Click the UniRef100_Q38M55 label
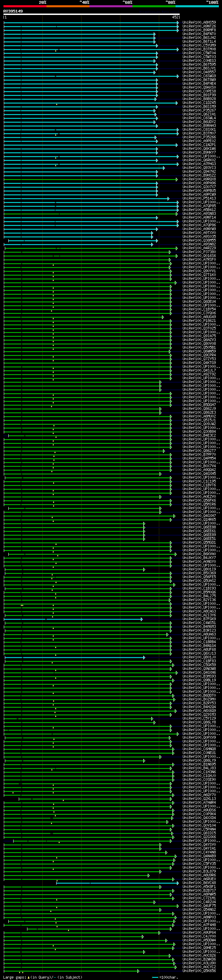This screenshot has width=222, height=980. tap(199, 241)
